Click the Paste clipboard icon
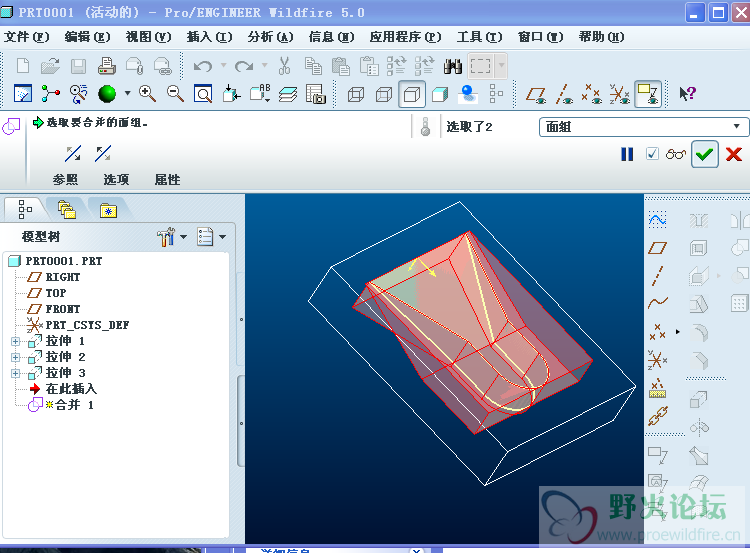 pos(341,66)
